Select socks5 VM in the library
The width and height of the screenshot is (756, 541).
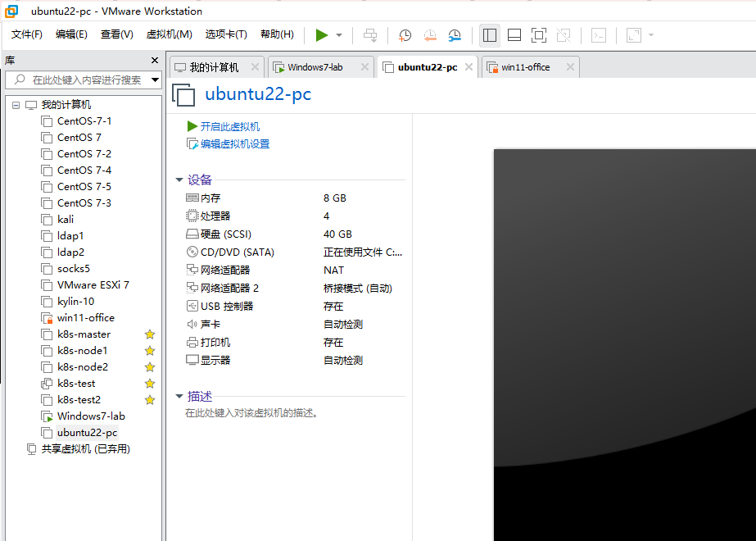74,268
